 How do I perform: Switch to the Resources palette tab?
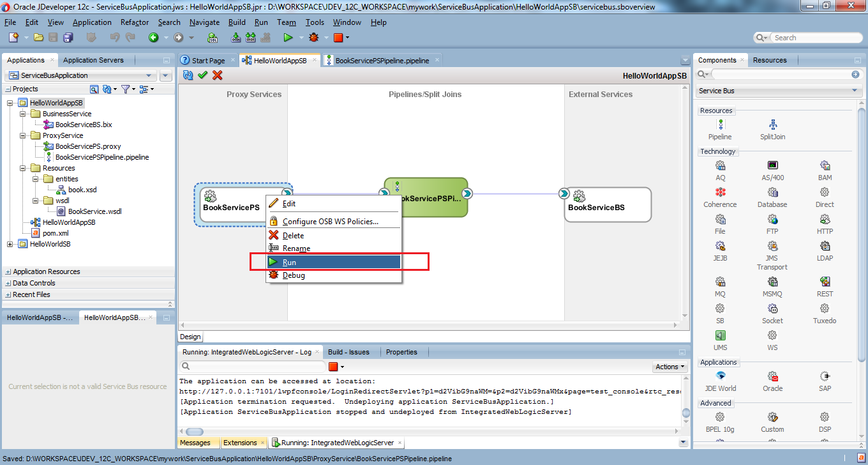point(770,60)
